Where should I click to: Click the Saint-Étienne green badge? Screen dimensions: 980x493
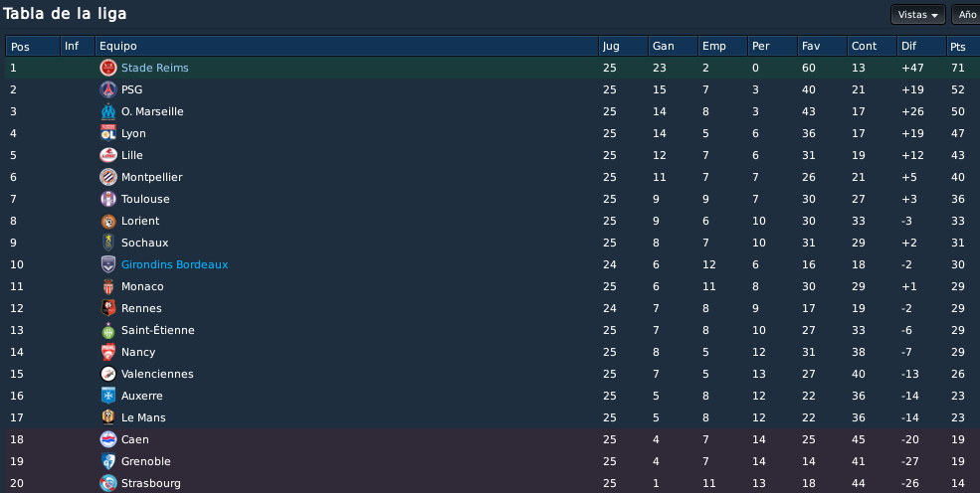coord(108,330)
